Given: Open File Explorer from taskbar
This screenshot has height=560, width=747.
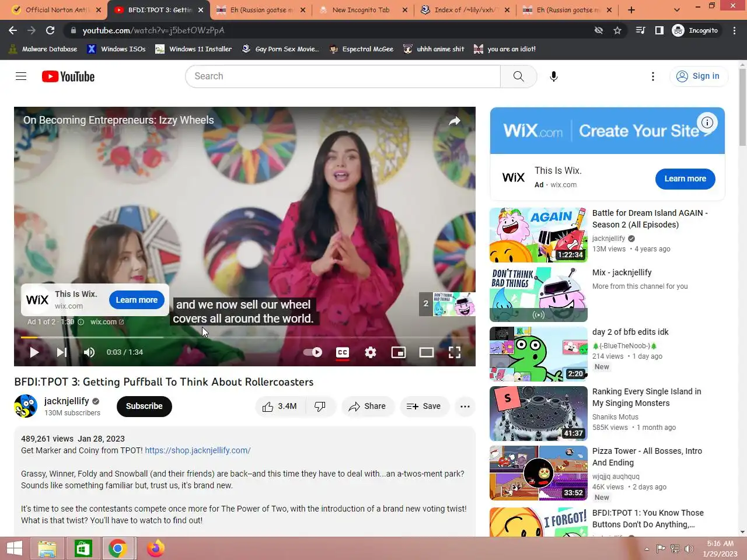Looking at the screenshot, I should (x=47, y=549).
